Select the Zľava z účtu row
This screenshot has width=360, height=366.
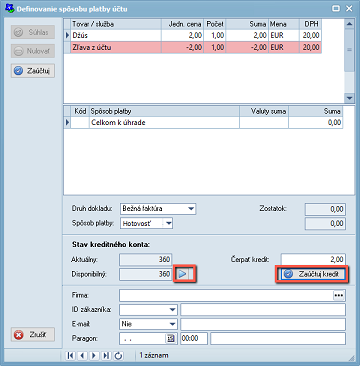pos(193,47)
